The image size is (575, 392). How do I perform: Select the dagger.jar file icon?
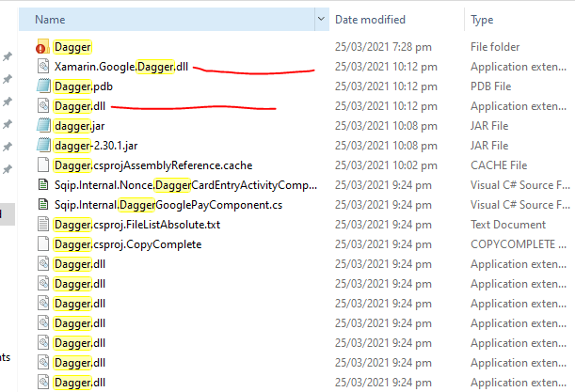point(43,126)
